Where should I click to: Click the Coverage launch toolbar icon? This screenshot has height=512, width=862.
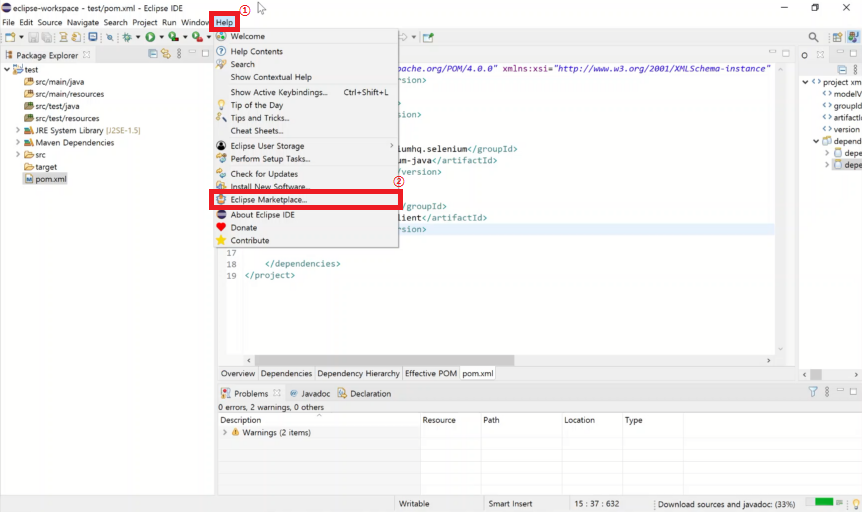pyautogui.click(x=173, y=37)
